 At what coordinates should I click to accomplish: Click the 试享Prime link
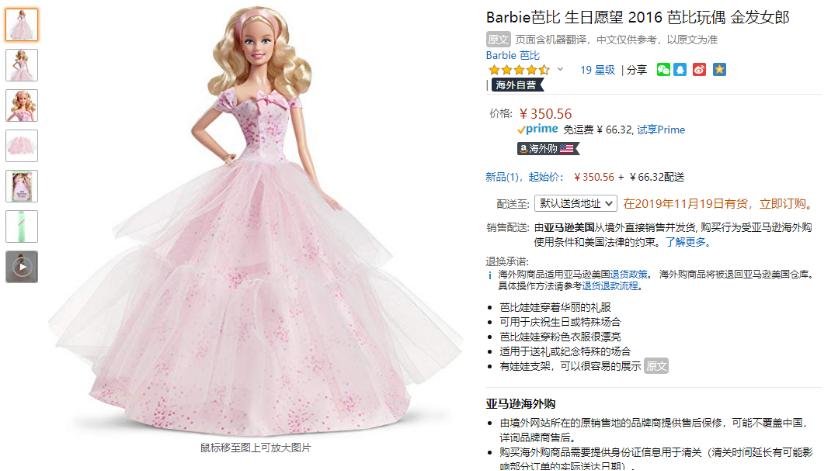[661, 130]
